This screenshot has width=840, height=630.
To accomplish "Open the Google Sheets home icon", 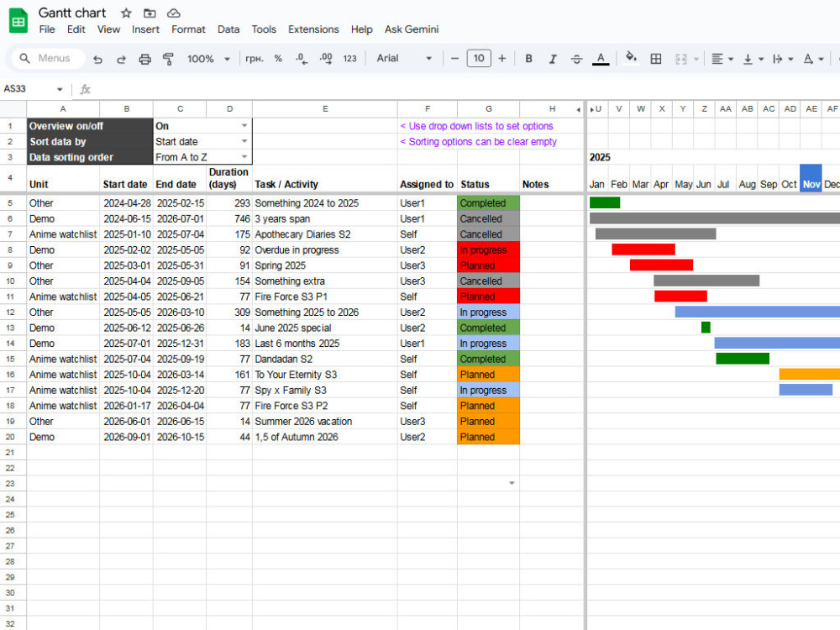I will (18, 21).
